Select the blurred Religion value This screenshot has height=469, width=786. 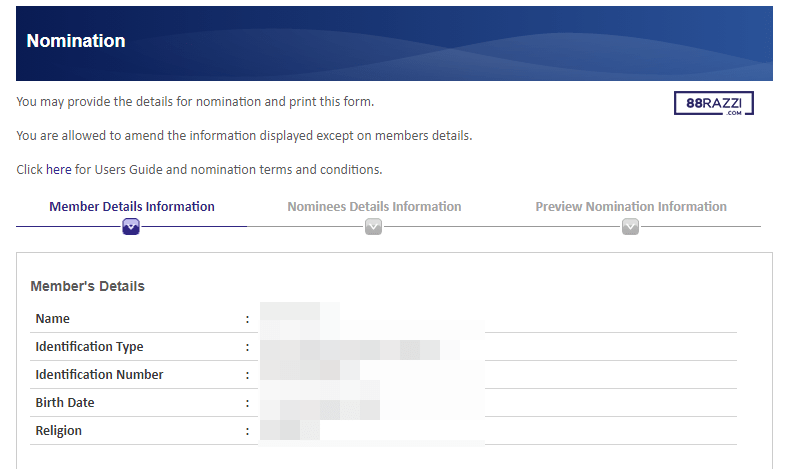click(372, 430)
